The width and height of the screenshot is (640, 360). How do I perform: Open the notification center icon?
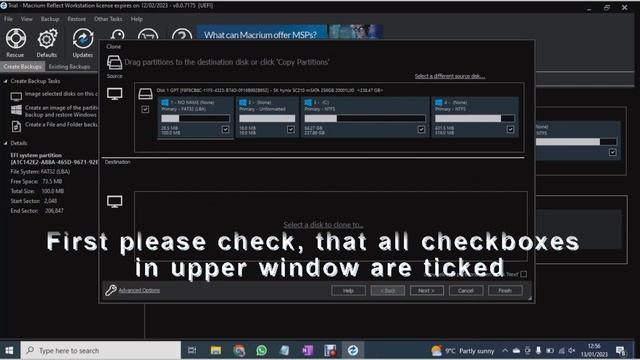pos(621,351)
